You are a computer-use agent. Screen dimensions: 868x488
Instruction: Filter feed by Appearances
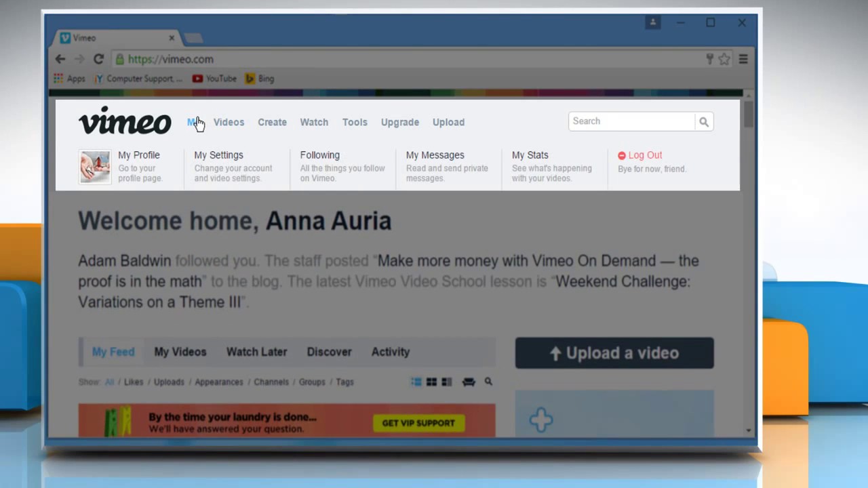pos(219,382)
